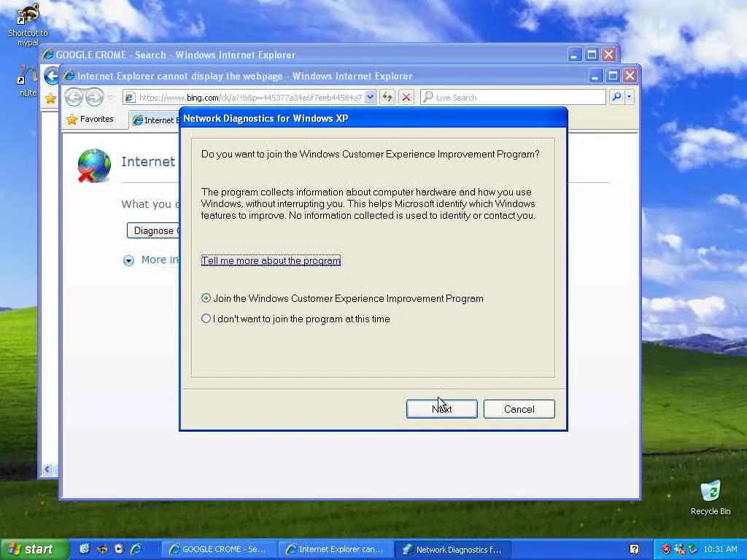Screen dimensions: 747x560
Task: Open recent pages dropdown next to Forward button
Action: coord(111,97)
